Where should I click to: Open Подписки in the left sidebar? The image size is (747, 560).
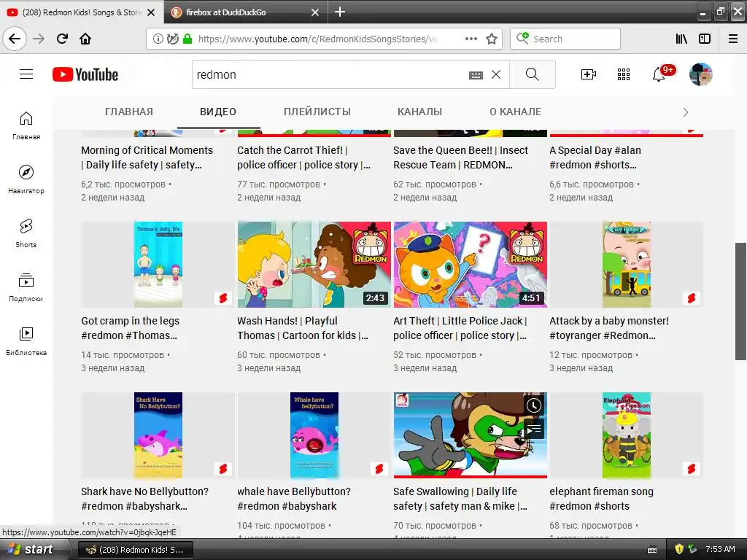click(x=26, y=287)
